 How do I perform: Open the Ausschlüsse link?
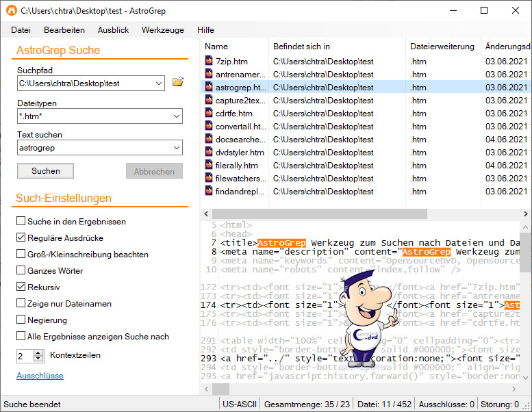[40, 376]
